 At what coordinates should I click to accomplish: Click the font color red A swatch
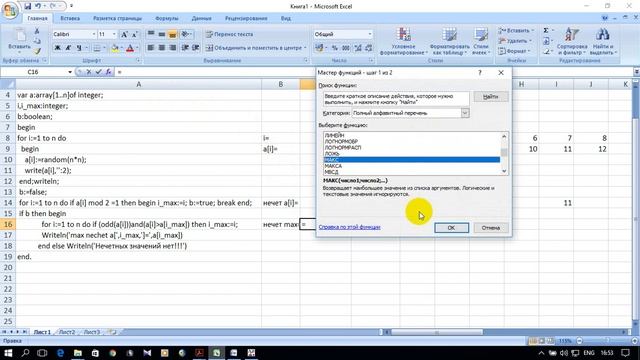tap(130, 48)
